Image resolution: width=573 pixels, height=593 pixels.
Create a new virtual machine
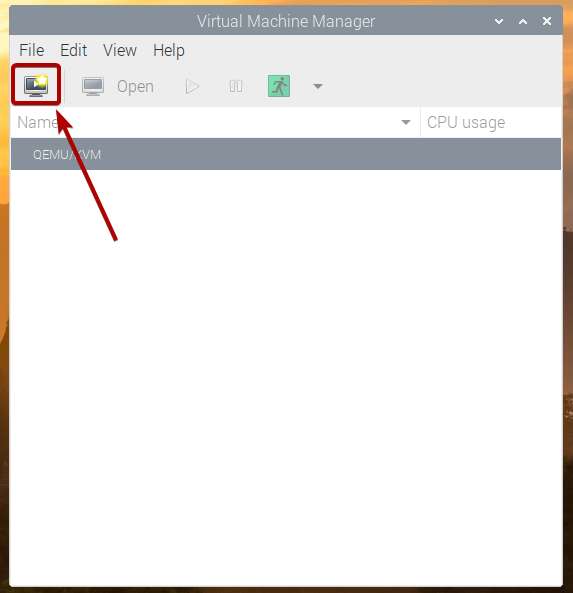click(36, 85)
